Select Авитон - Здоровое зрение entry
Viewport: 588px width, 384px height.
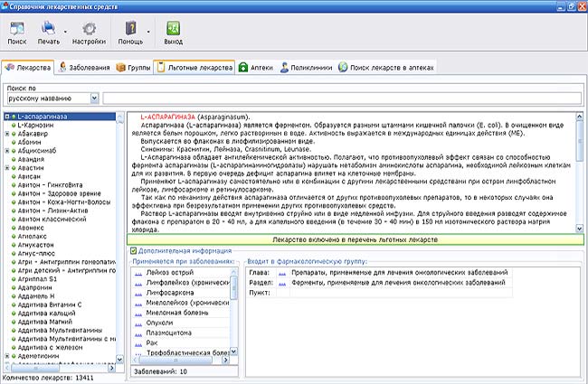tap(59, 193)
